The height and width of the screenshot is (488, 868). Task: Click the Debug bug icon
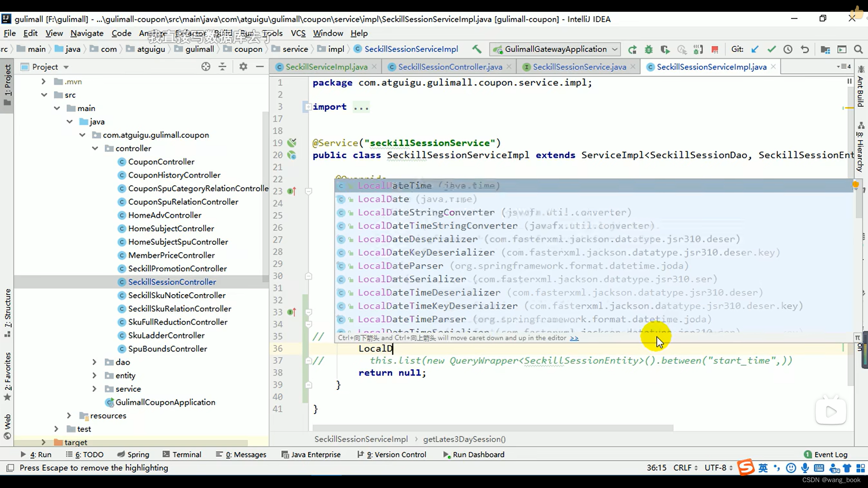tap(649, 49)
